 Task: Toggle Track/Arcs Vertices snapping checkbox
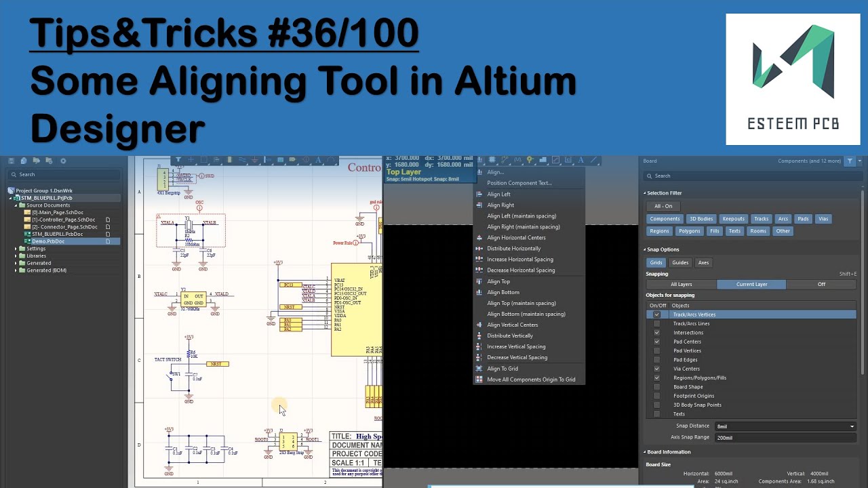(656, 314)
